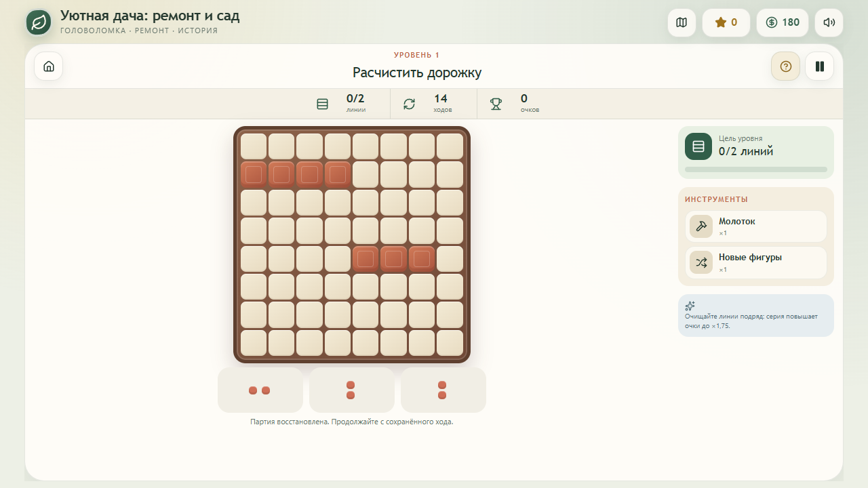Mute the game sound
This screenshot has width=868, height=488.
click(x=829, y=22)
